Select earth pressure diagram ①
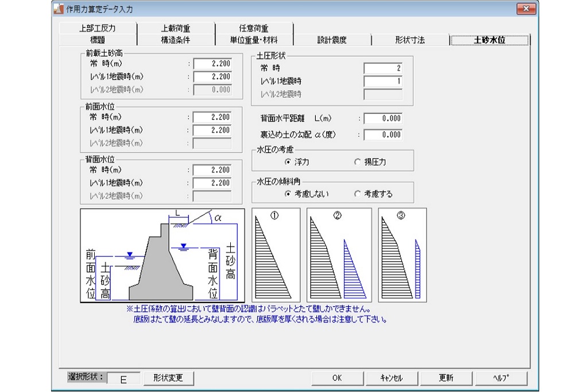588x392 pixels. [x=276, y=255]
